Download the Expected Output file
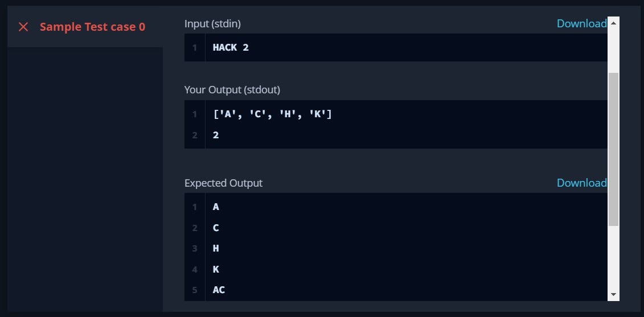Viewport: 644px width, 317px height. [x=581, y=183]
